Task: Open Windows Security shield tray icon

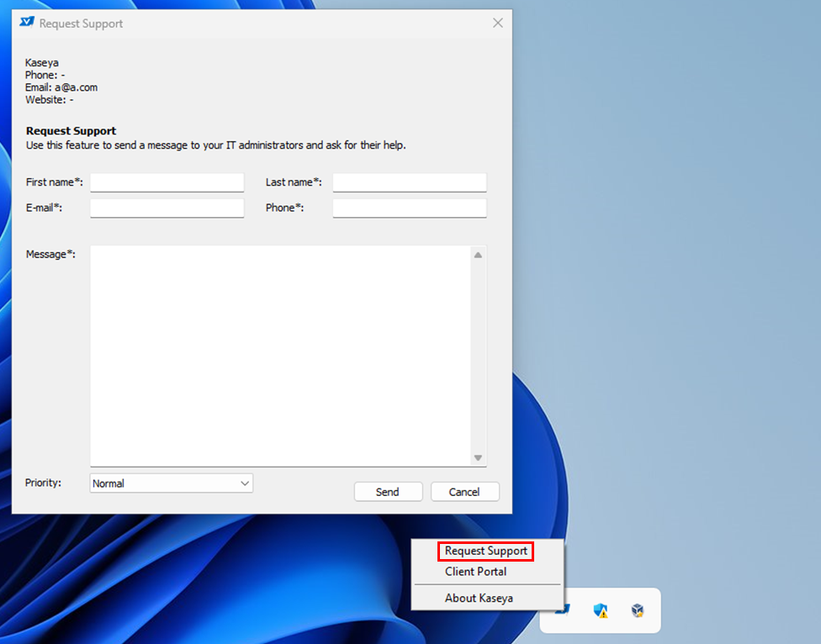Action: coord(600,610)
